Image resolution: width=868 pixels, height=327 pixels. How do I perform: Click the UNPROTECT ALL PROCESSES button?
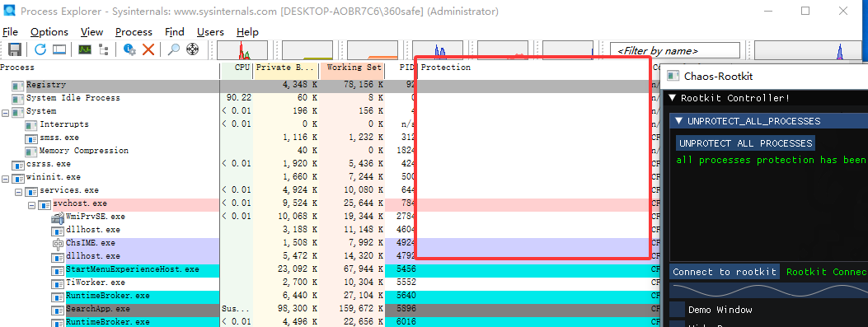[745, 143]
